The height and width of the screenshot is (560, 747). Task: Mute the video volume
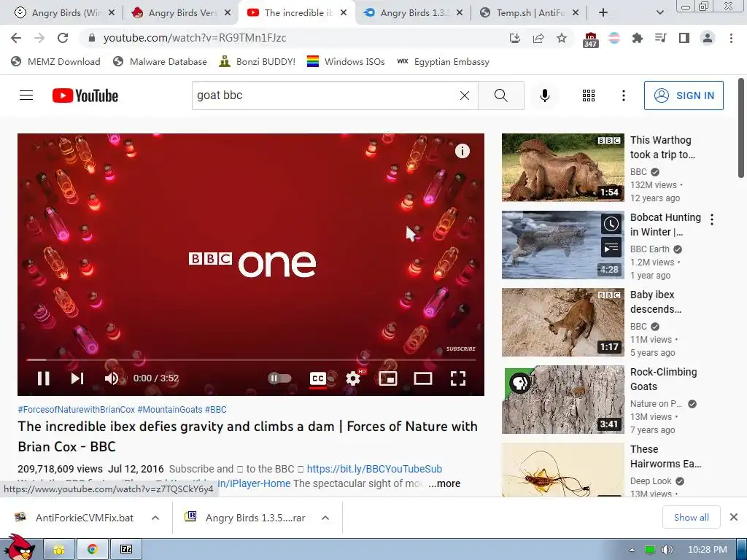click(x=112, y=378)
